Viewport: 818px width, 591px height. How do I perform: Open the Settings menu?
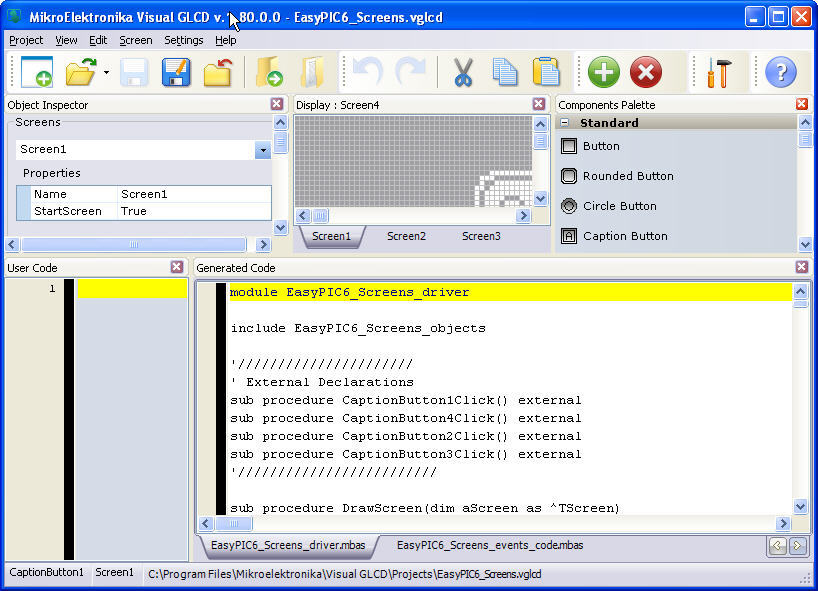184,40
